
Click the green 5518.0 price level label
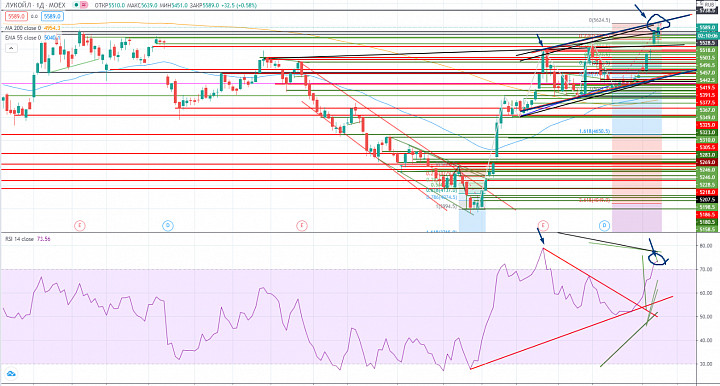click(x=707, y=50)
